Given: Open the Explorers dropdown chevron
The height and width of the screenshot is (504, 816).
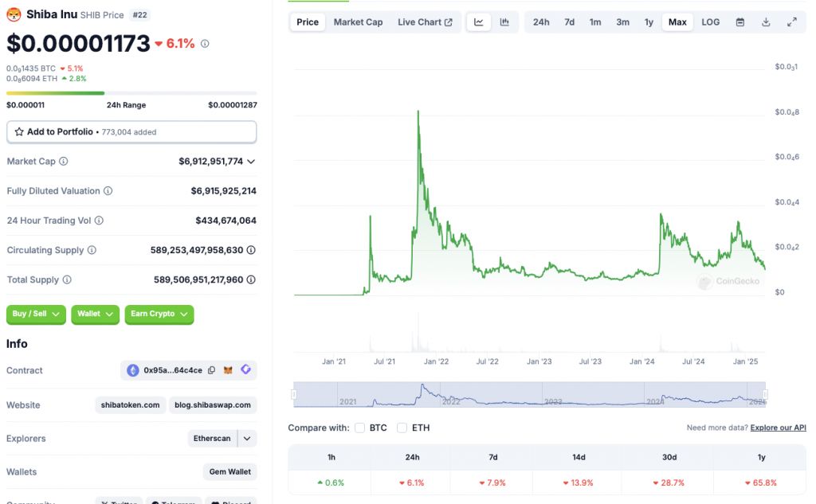Looking at the screenshot, I should [x=247, y=438].
